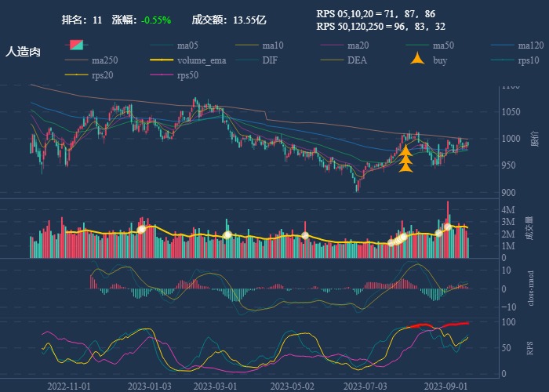Viewport: 549px width, 392px height.
Task: Click the red-green candlestick legend icon
Action: pyautogui.click(x=76, y=45)
